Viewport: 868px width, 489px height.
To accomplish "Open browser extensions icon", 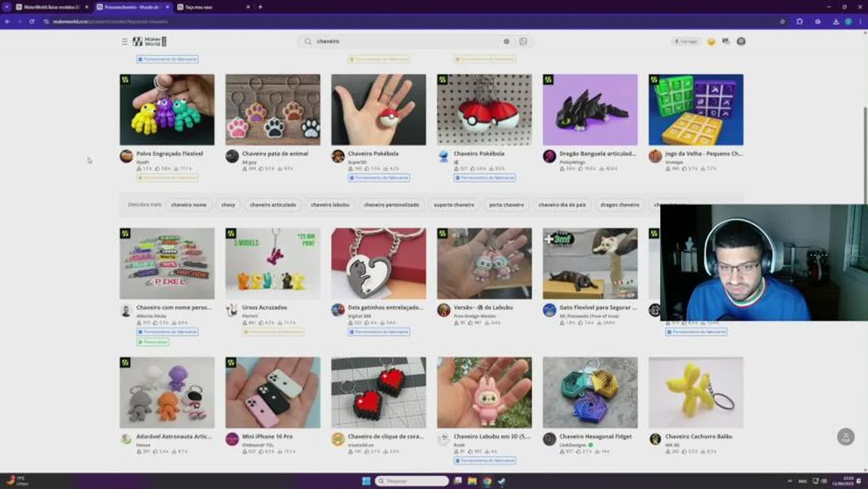I will (799, 22).
